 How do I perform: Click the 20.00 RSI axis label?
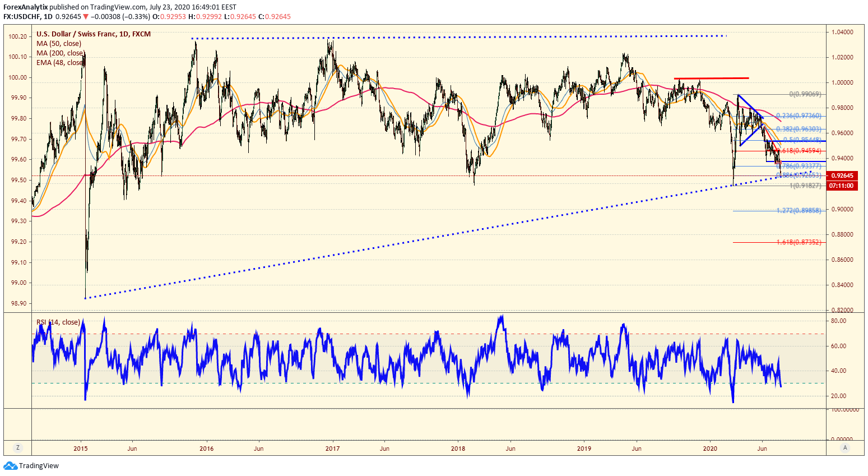(x=838, y=396)
